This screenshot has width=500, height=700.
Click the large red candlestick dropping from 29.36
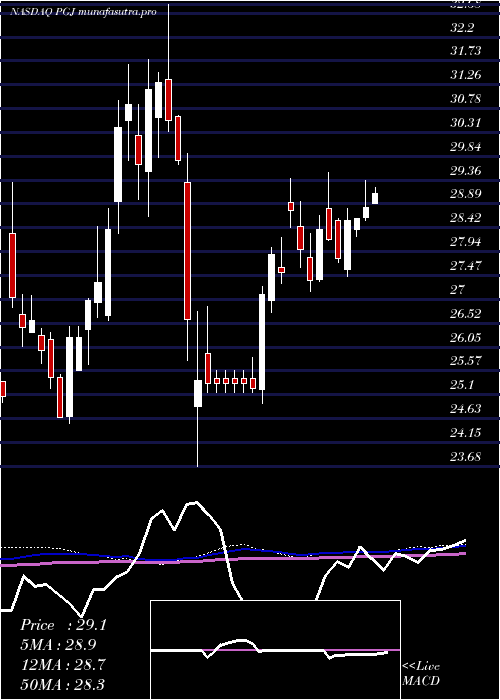(x=188, y=250)
